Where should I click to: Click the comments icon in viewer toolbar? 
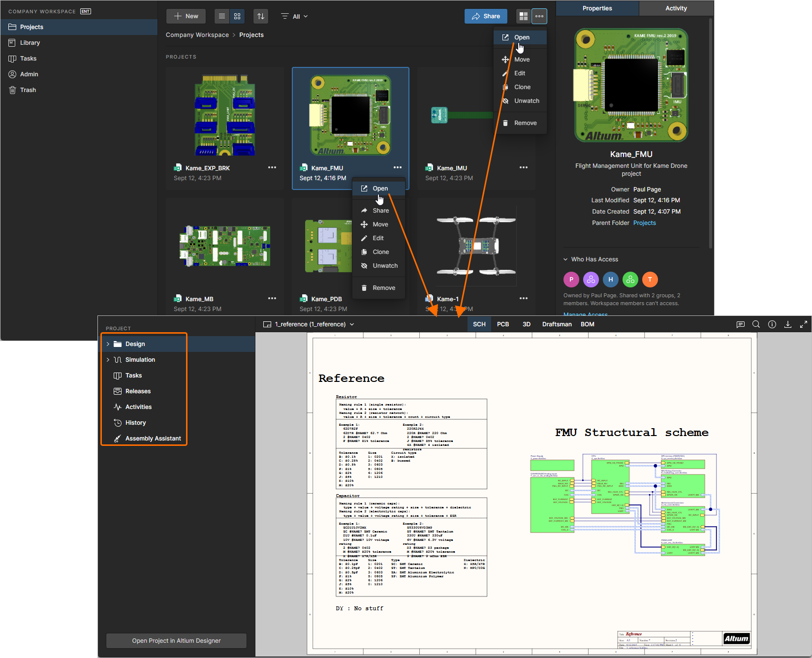tap(740, 324)
